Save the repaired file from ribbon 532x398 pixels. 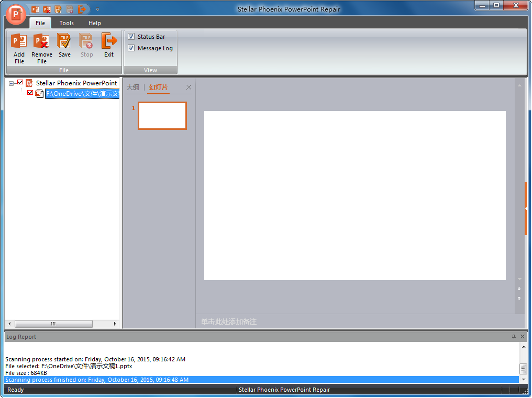coord(64,46)
